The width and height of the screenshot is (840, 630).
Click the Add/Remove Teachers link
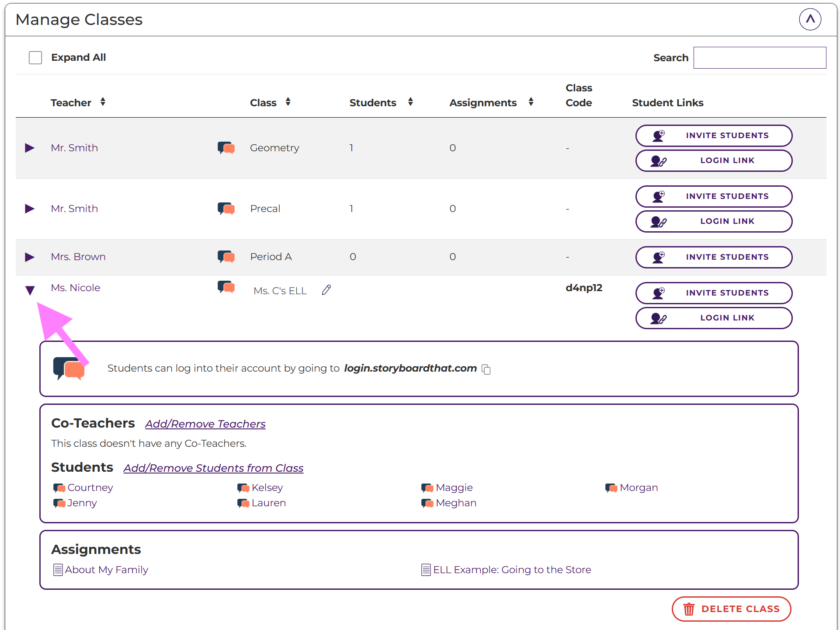(x=205, y=424)
